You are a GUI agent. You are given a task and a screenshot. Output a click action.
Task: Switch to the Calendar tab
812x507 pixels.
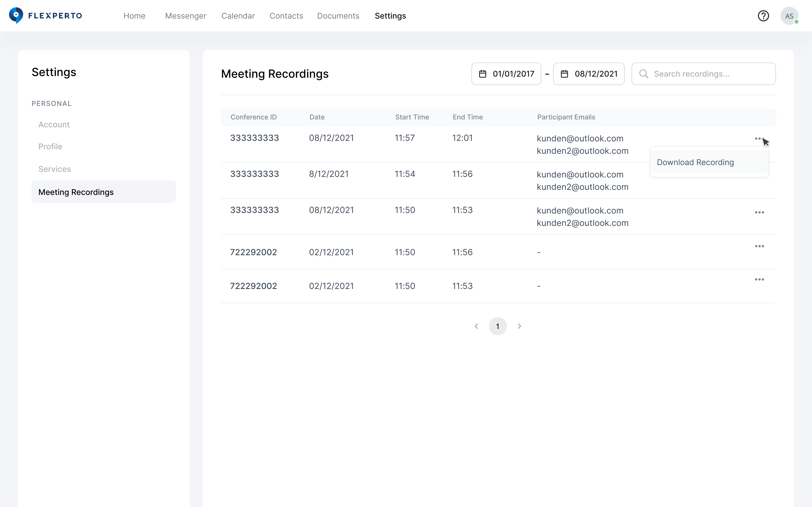click(x=238, y=16)
